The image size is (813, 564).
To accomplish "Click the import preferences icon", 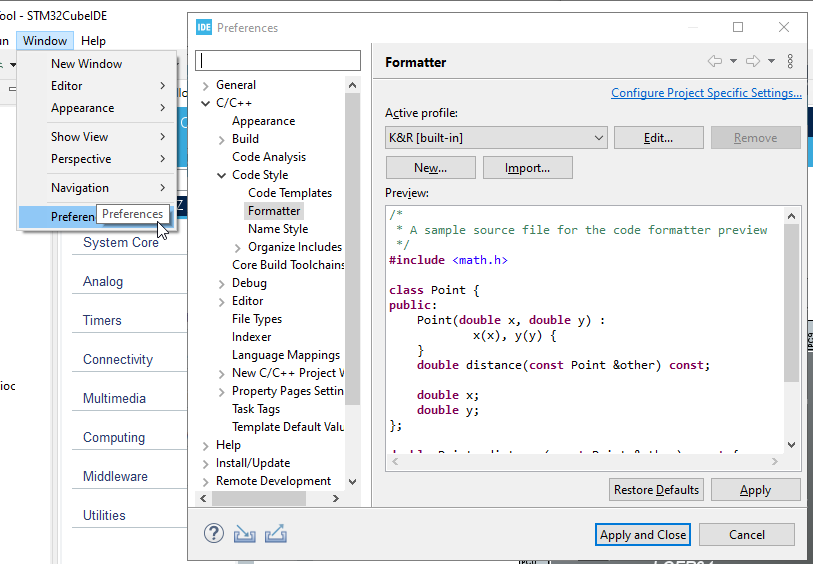I will point(245,534).
